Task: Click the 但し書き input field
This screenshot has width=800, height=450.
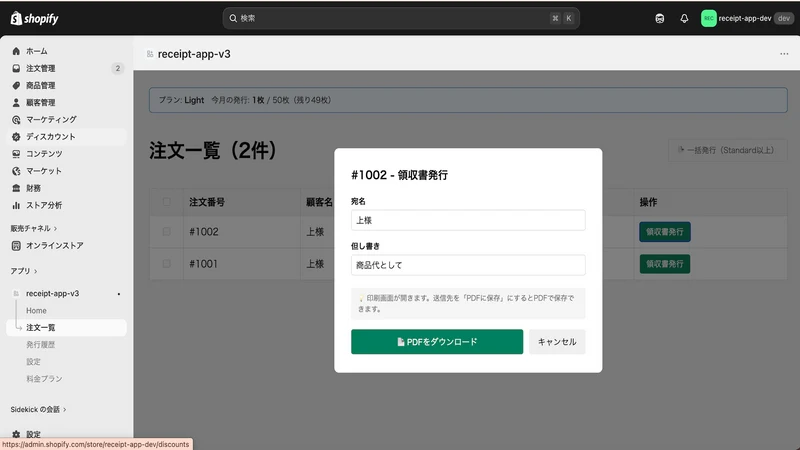Action: (468, 265)
